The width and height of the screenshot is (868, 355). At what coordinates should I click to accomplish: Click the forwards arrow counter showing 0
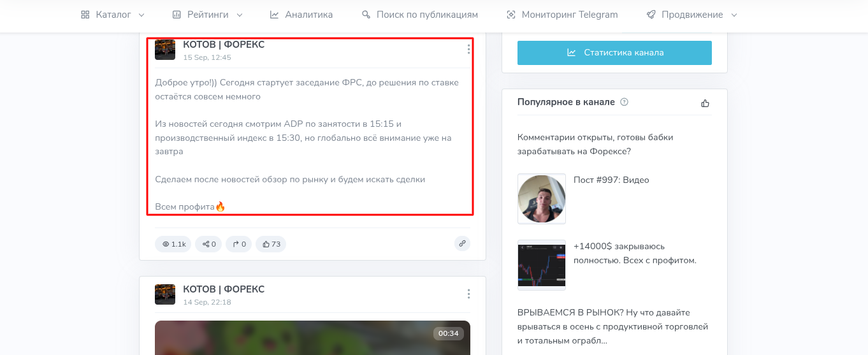(x=239, y=243)
